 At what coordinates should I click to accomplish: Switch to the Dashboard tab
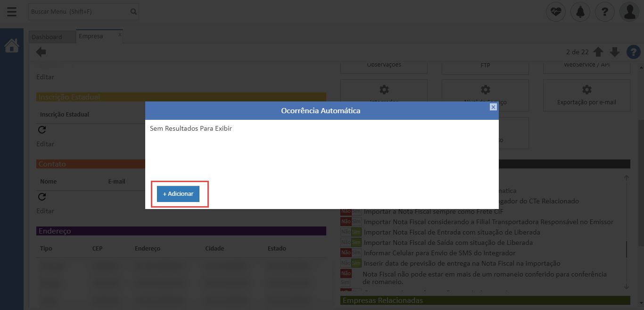pos(47,37)
